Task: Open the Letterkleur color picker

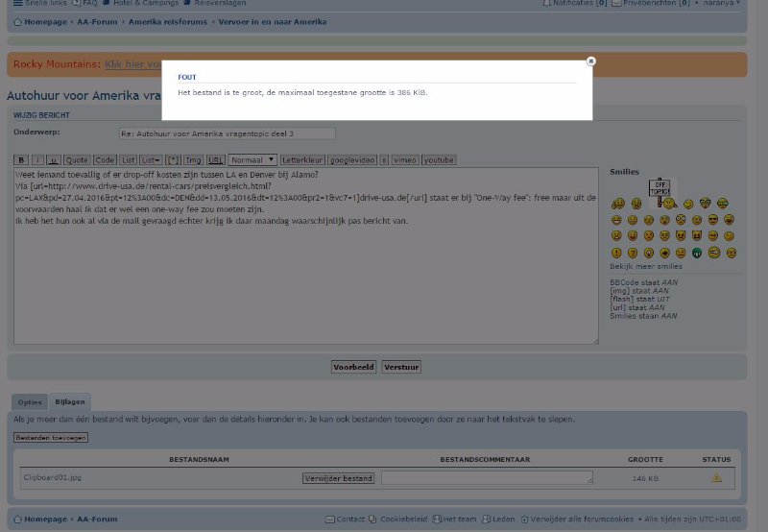Action: coord(302,160)
